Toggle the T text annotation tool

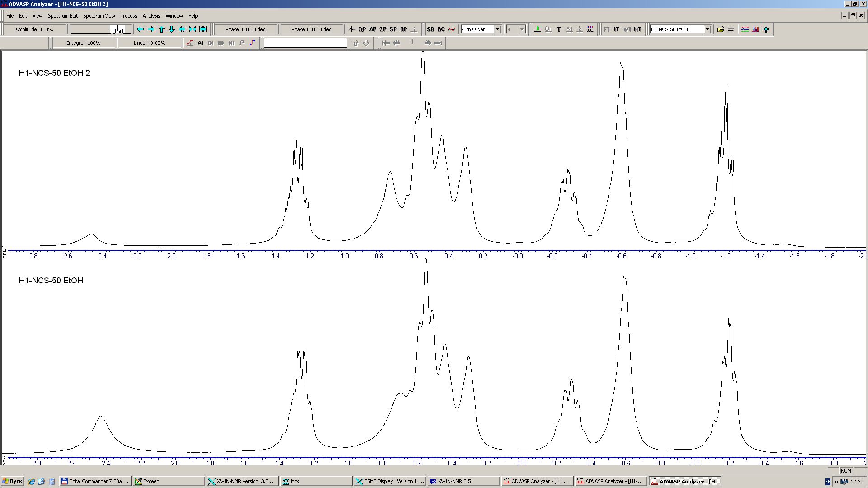click(559, 29)
